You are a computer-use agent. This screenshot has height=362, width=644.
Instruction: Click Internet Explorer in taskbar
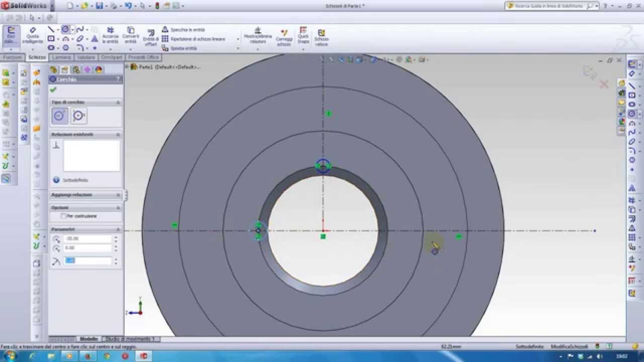[32, 356]
